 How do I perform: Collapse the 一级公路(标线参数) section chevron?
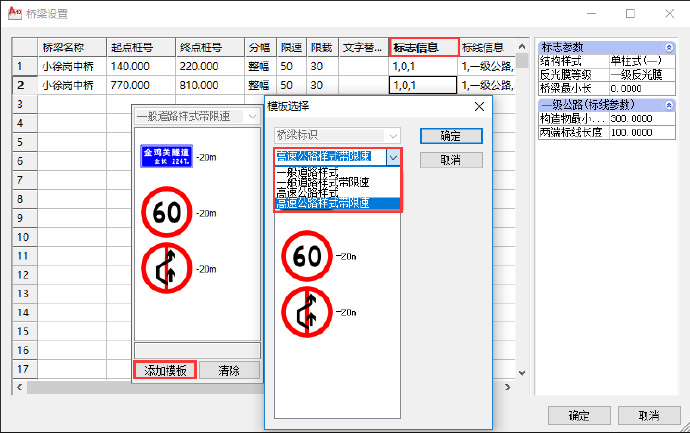pyautogui.click(x=668, y=105)
